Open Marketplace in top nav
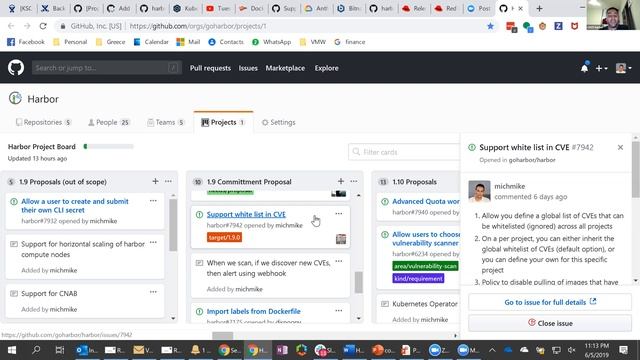 [285, 68]
